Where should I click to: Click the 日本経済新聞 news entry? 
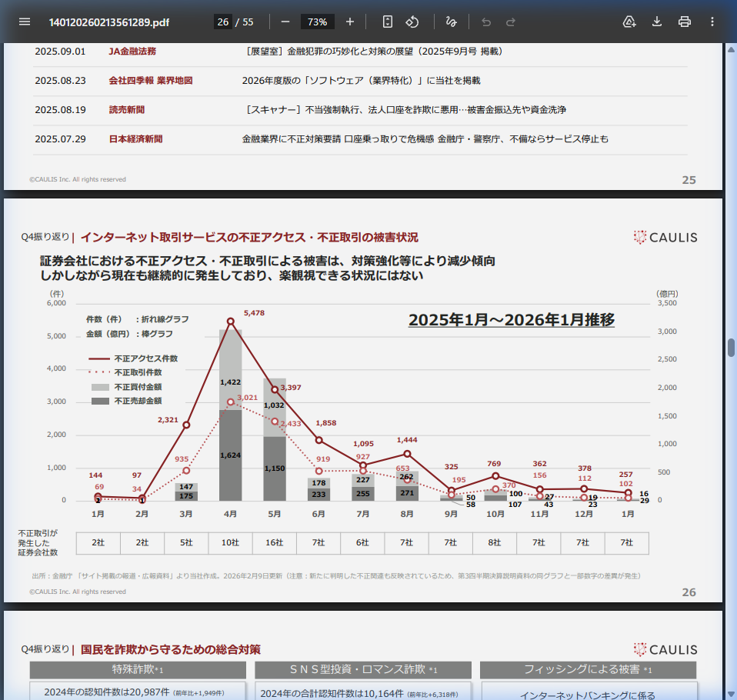coord(135,139)
